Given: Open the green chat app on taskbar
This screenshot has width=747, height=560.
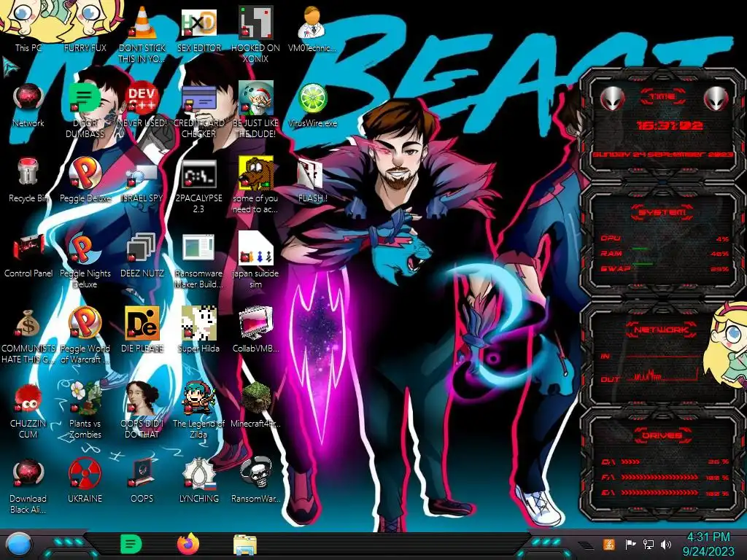Looking at the screenshot, I should 131,544.
